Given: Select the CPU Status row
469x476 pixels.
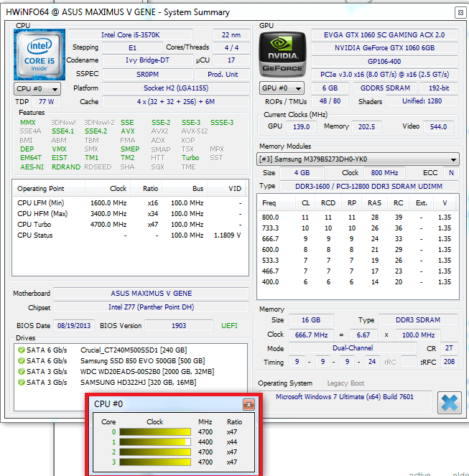Looking at the screenshot, I should (130, 235).
